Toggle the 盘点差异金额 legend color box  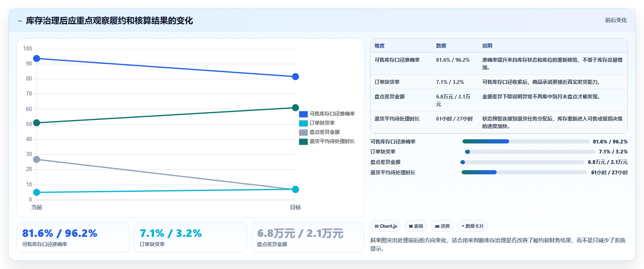(303, 132)
